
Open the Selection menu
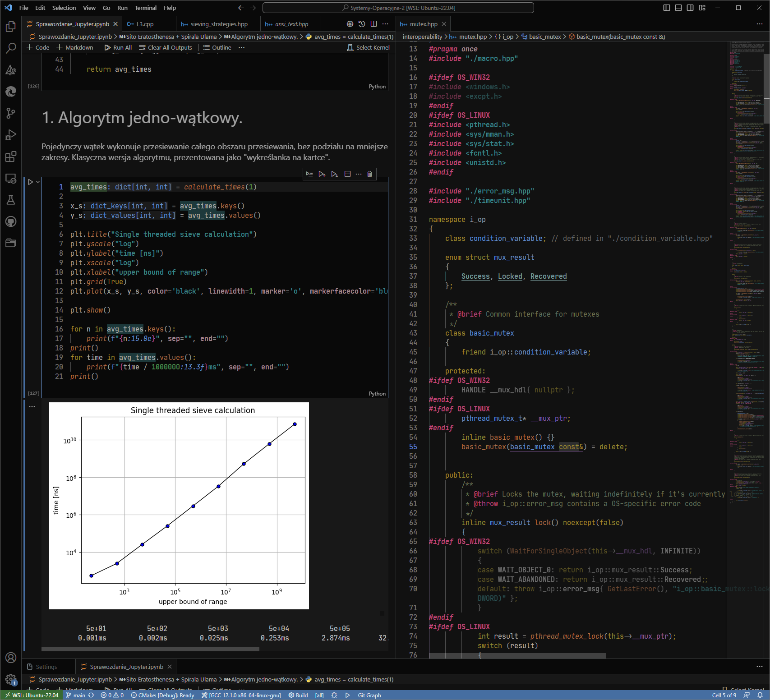pyautogui.click(x=64, y=8)
